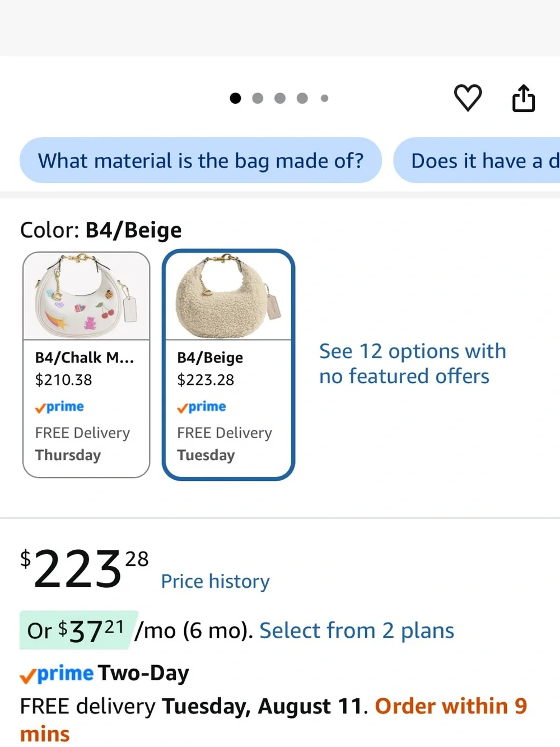
Task: Tap prime logo in Beige card
Action: coord(202,407)
